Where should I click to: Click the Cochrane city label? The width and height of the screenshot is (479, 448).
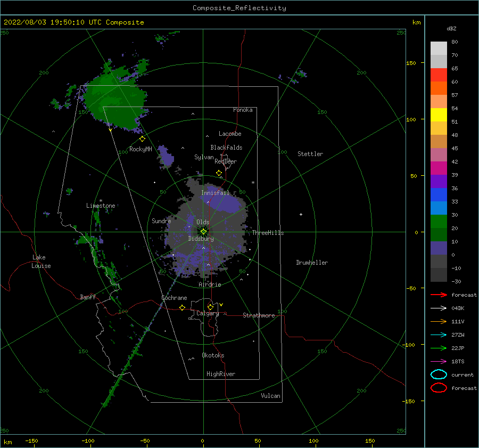174,298
